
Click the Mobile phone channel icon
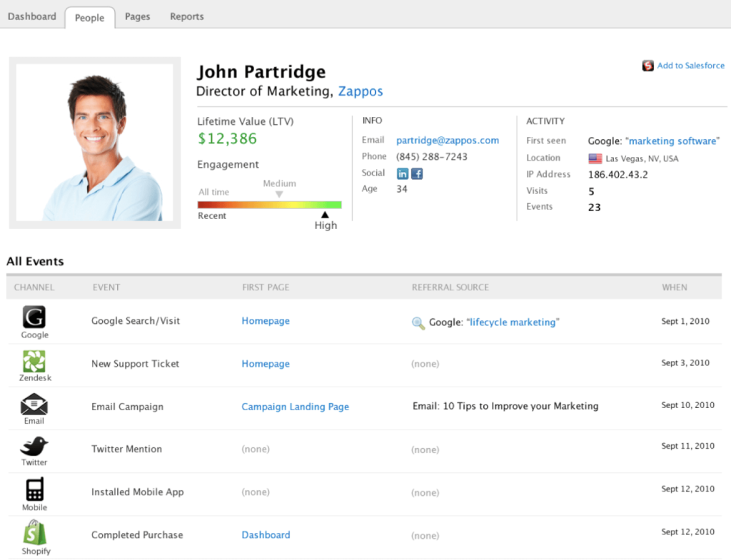34,489
